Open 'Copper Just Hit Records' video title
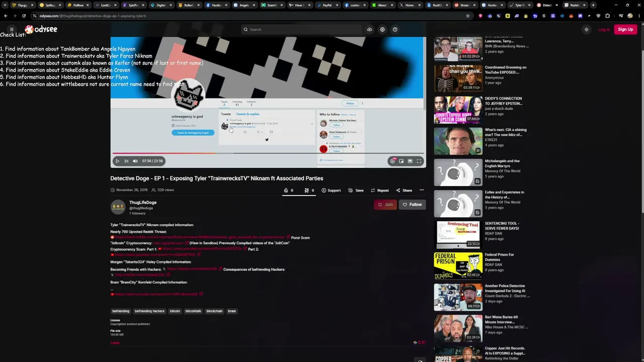The height and width of the screenshot is (362, 644). pyautogui.click(x=506, y=350)
